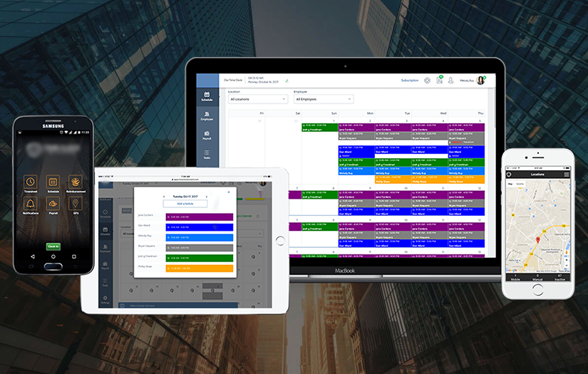This screenshot has height=374, width=588.
Task: Tap the Timesheet icon on Samsung phone
Action: (x=30, y=182)
